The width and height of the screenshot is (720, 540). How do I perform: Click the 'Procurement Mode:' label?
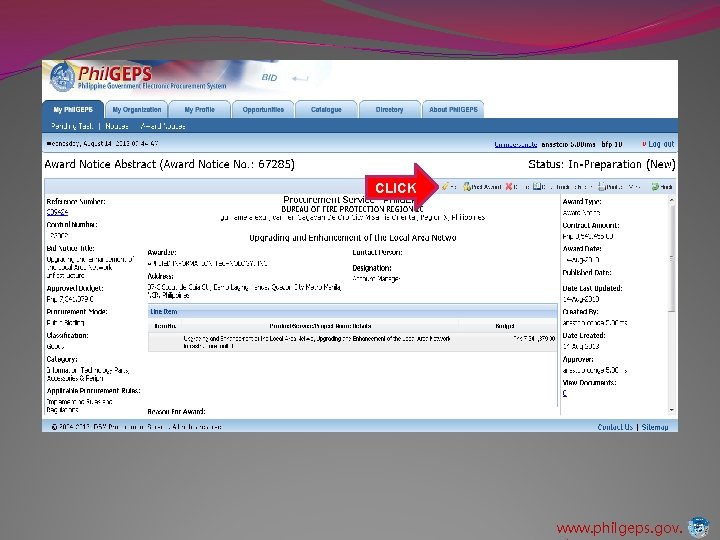pyautogui.click(x=77, y=312)
